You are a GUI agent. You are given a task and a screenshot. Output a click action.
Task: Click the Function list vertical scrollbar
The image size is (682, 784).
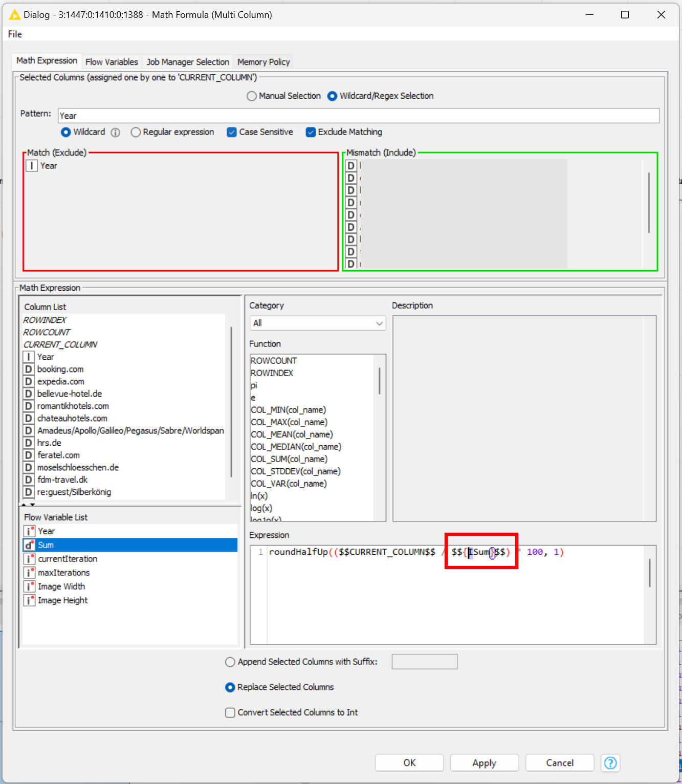pos(380,381)
